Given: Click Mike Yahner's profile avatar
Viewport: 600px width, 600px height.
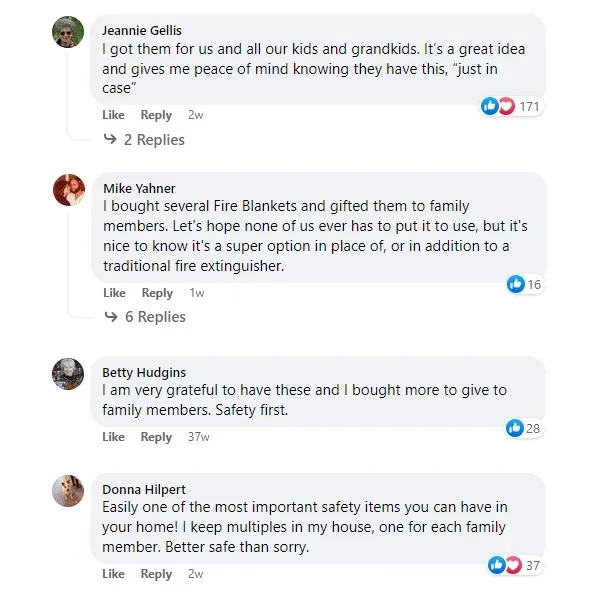Looking at the screenshot, I should [x=68, y=190].
